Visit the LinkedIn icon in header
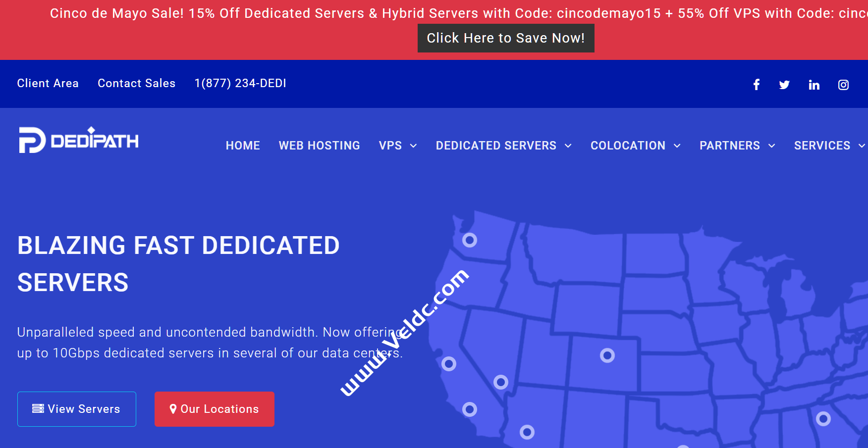The height and width of the screenshot is (448, 868). 814,85
